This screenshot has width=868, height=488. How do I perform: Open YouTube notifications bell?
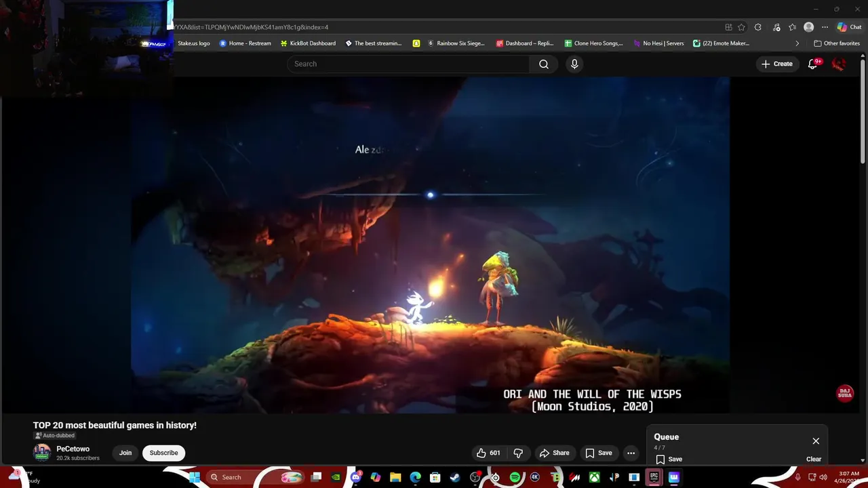(812, 64)
